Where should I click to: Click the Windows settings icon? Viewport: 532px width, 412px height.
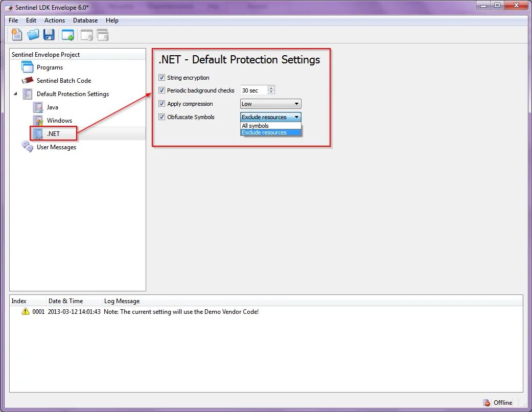pos(38,120)
